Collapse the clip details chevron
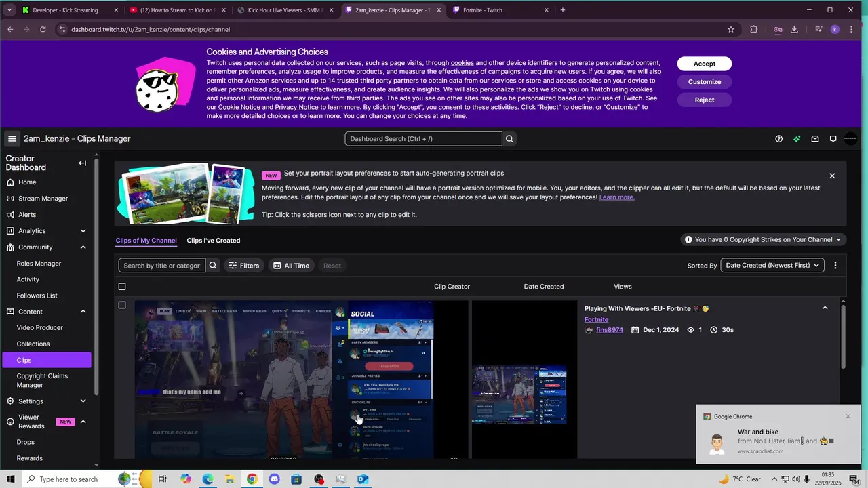Viewport: 868px width, 488px height. pos(825,308)
